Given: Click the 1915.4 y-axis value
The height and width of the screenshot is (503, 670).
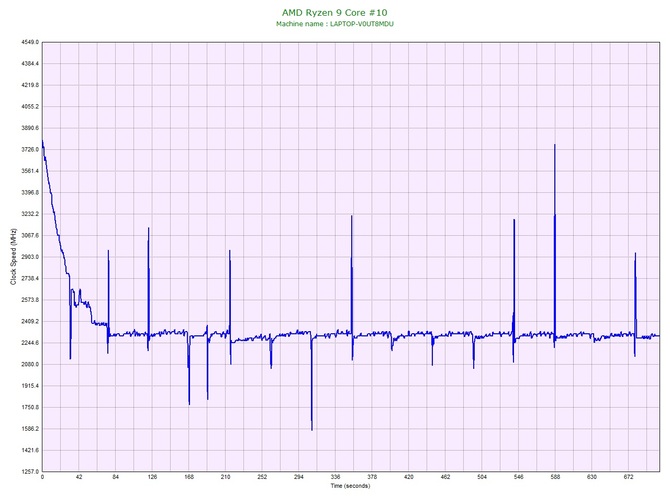Looking at the screenshot, I should 29,386.
